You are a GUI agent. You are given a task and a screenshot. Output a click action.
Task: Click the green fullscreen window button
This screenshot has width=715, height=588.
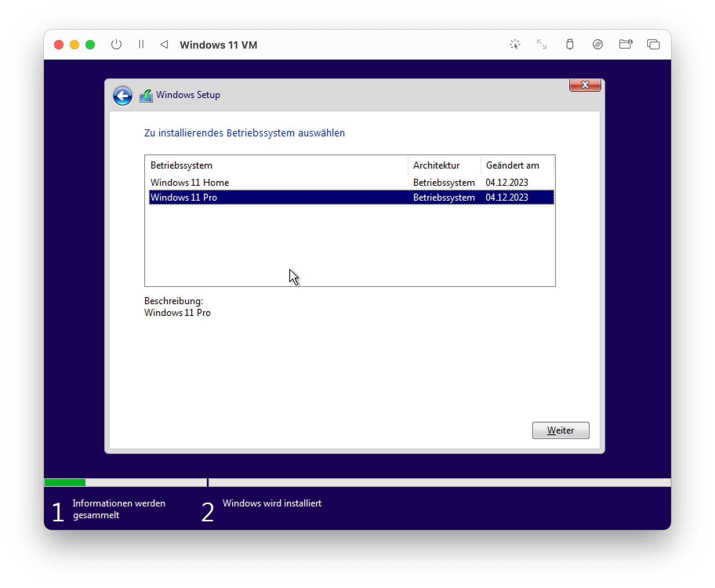(90, 45)
